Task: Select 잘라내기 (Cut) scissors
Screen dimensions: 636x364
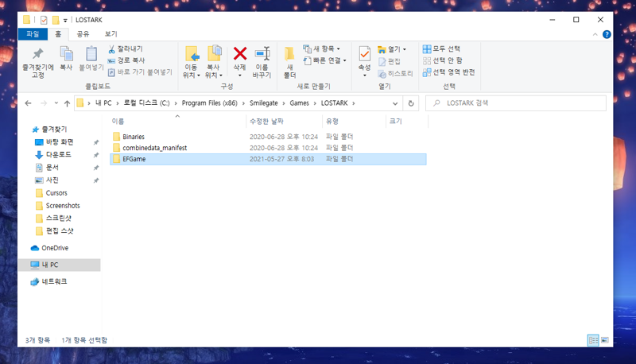Action: pos(126,49)
